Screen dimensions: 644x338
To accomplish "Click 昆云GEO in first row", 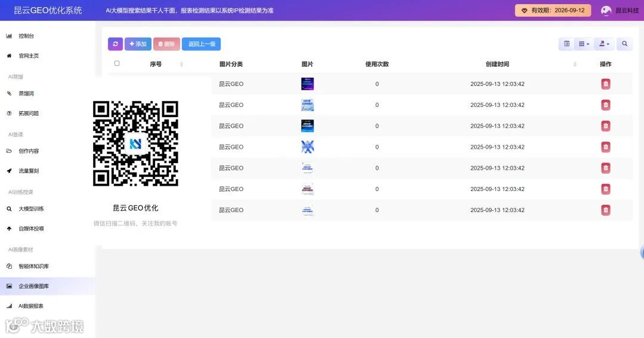I will [x=231, y=84].
